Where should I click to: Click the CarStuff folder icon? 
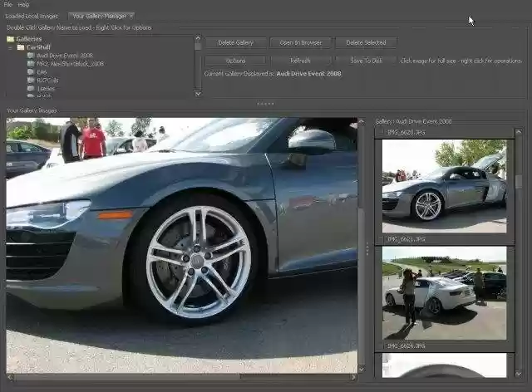(21, 47)
